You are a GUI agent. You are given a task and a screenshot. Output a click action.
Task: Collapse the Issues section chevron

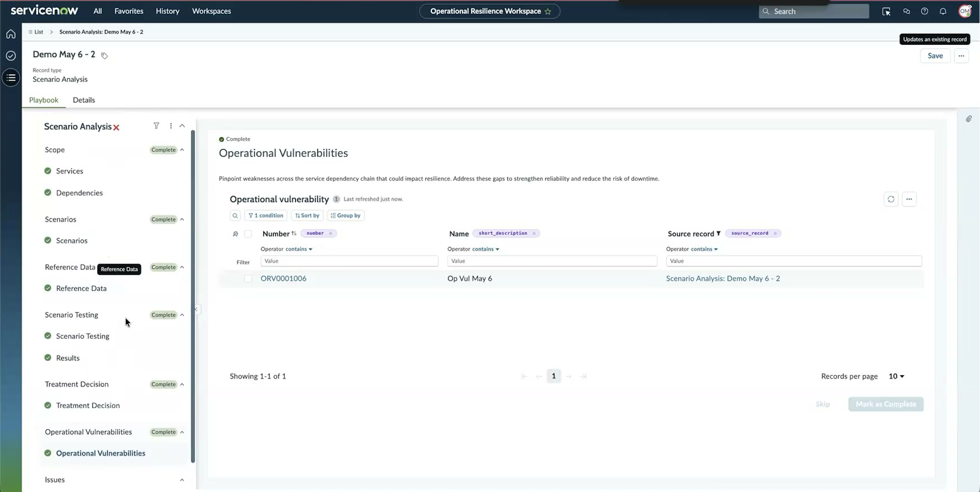[x=182, y=480]
